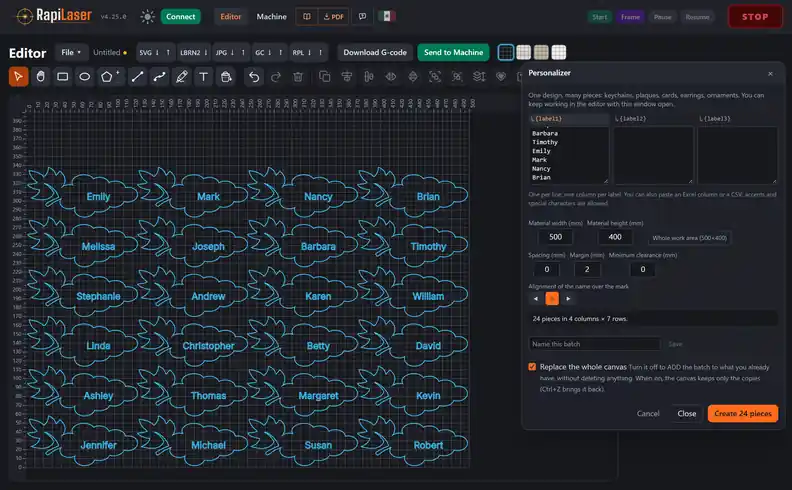Click Close in Personalizer dialog
This screenshot has height=490, width=792.
point(686,413)
